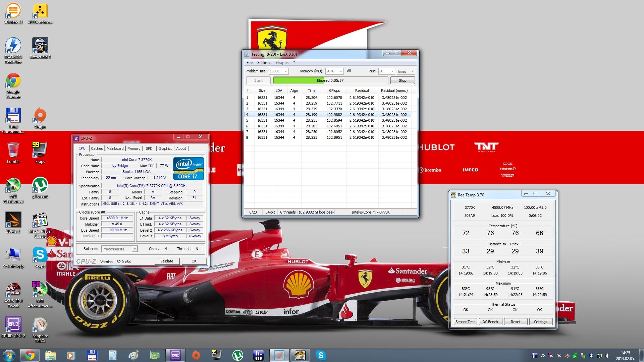Click the Time column header in LinX
Viewport: 644px width, 362px height.
(312, 90)
